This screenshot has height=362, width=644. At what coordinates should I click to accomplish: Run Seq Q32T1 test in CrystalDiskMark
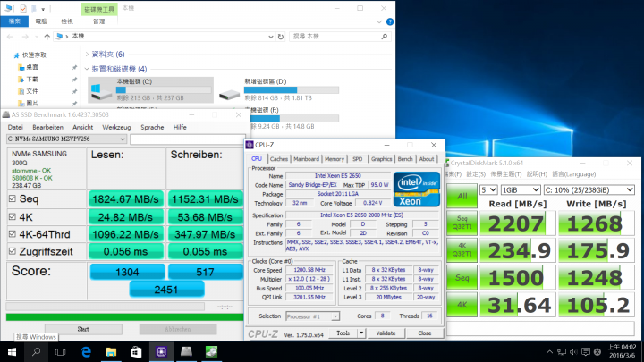coord(462,223)
